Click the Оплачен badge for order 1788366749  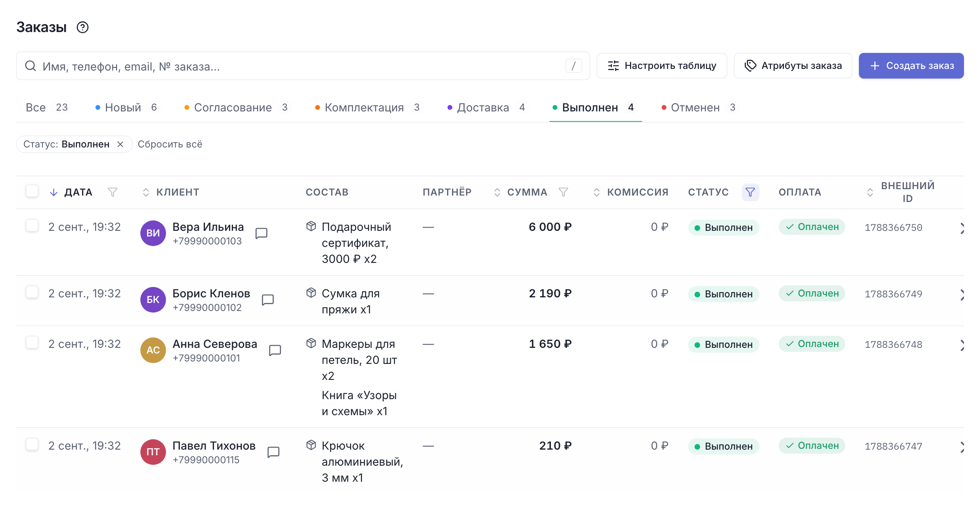pos(812,293)
